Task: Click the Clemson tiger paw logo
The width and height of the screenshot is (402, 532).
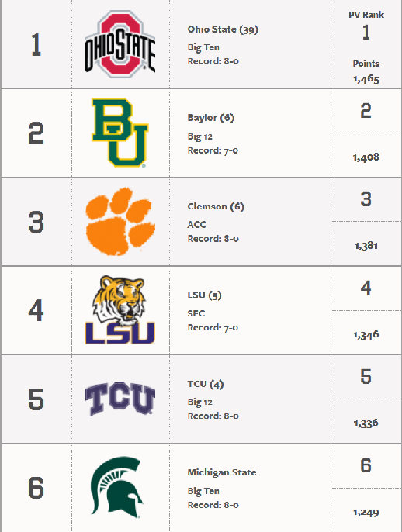Action: 120,221
